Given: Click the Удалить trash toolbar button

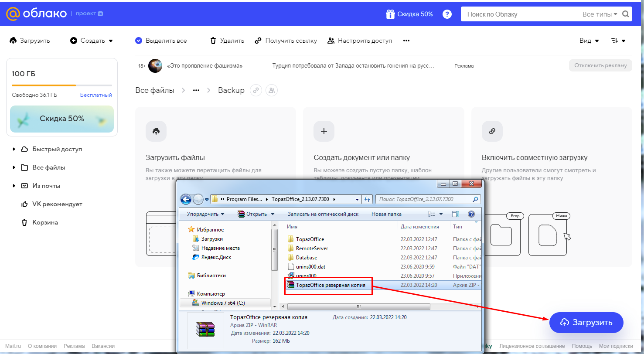Looking at the screenshot, I should point(227,41).
